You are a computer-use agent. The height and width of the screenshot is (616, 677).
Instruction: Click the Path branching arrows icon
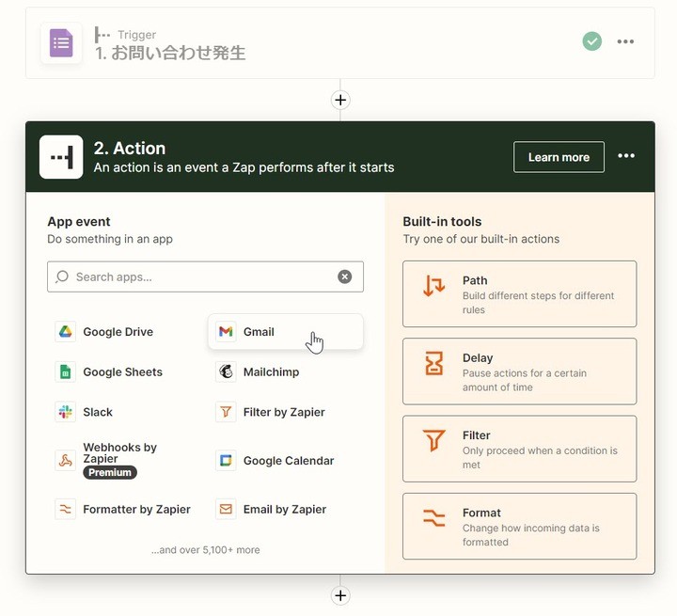tap(433, 286)
